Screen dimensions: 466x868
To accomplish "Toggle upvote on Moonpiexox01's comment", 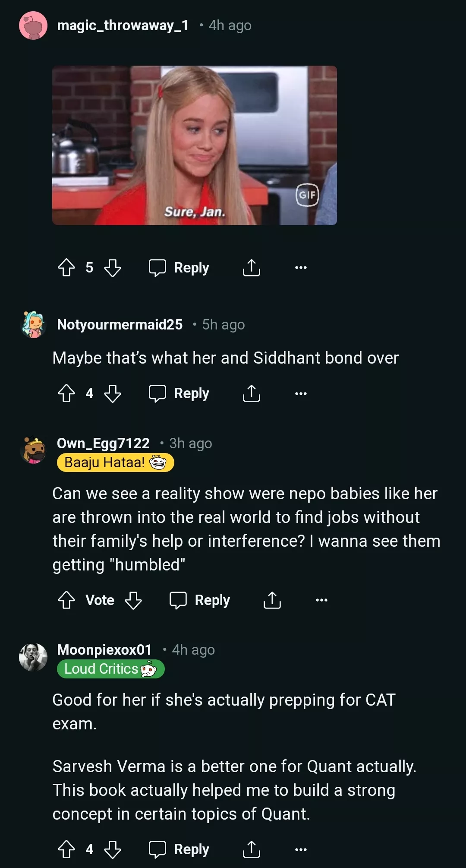I will click(x=66, y=849).
